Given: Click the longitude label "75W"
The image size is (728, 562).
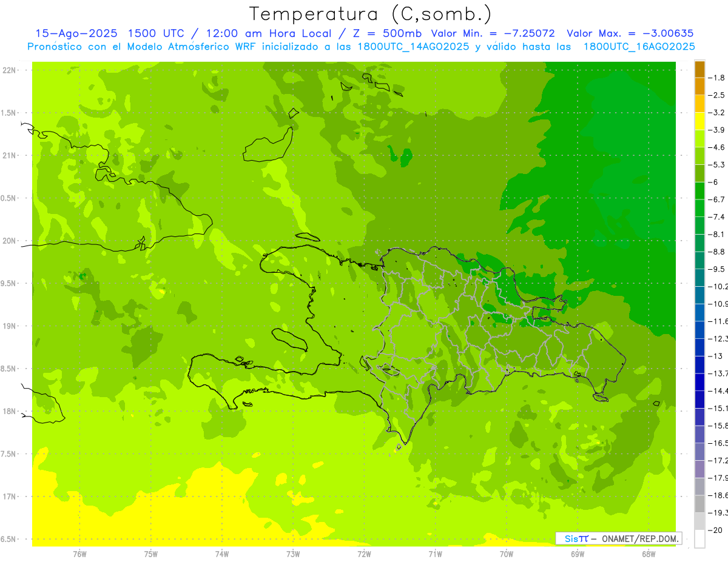Looking at the screenshot, I should pyautogui.click(x=151, y=554).
